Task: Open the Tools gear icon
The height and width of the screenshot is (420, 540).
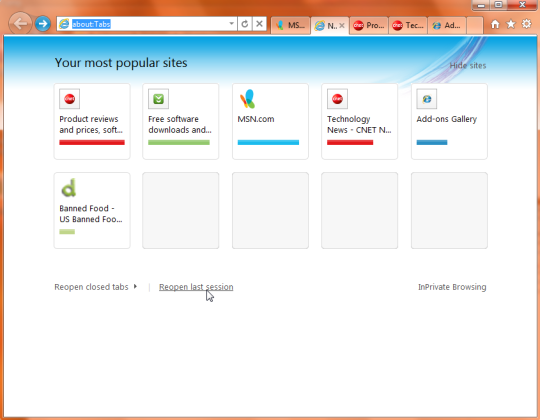Action: pyautogui.click(x=527, y=24)
